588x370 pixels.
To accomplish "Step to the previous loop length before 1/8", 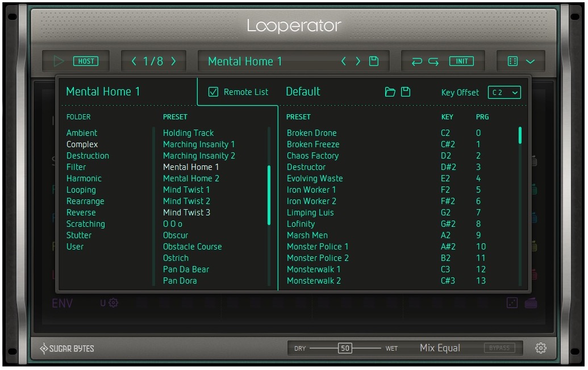I will click(x=134, y=61).
